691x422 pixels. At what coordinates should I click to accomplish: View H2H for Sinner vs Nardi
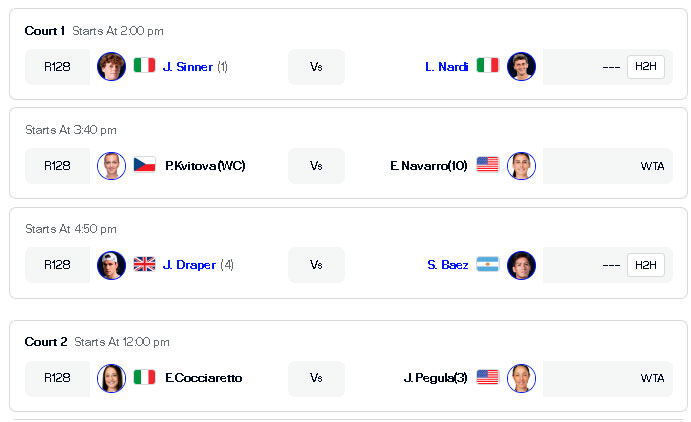coord(646,67)
